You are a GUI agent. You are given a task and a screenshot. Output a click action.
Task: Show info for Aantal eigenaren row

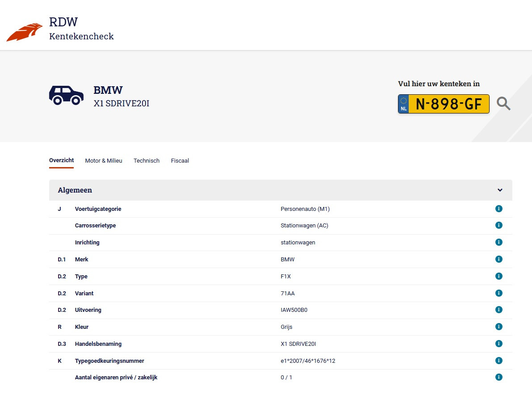pyautogui.click(x=499, y=377)
